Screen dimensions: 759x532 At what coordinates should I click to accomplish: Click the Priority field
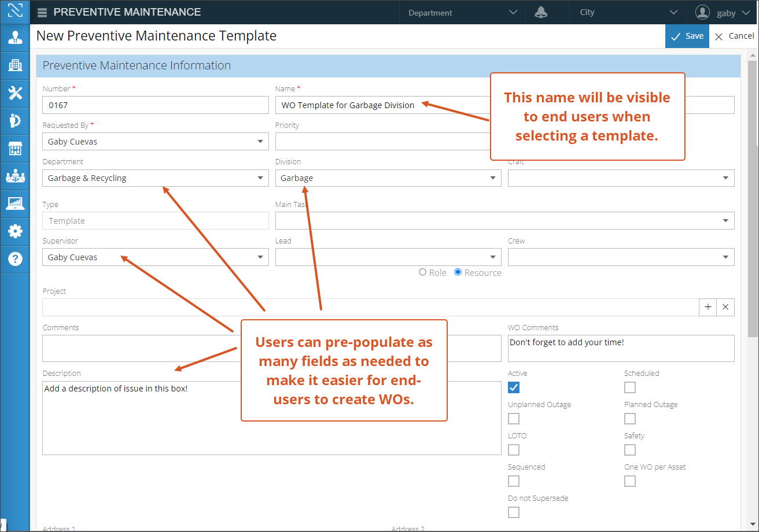point(388,142)
